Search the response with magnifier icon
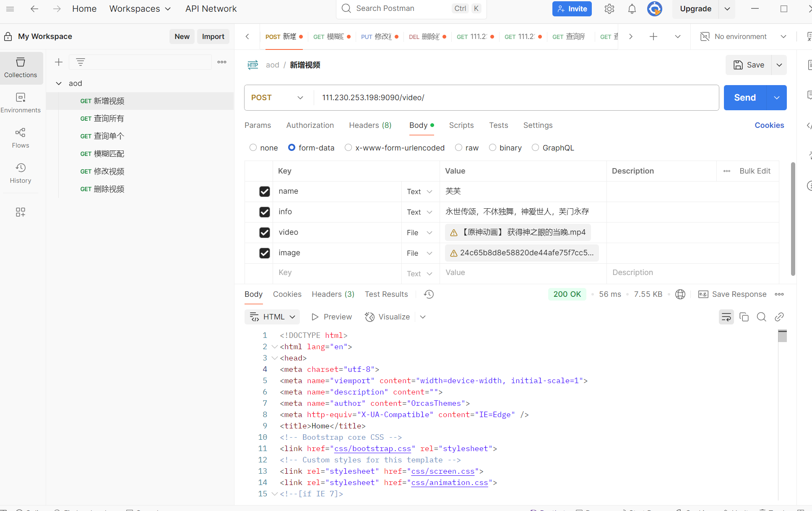The width and height of the screenshot is (812, 511). coord(761,317)
